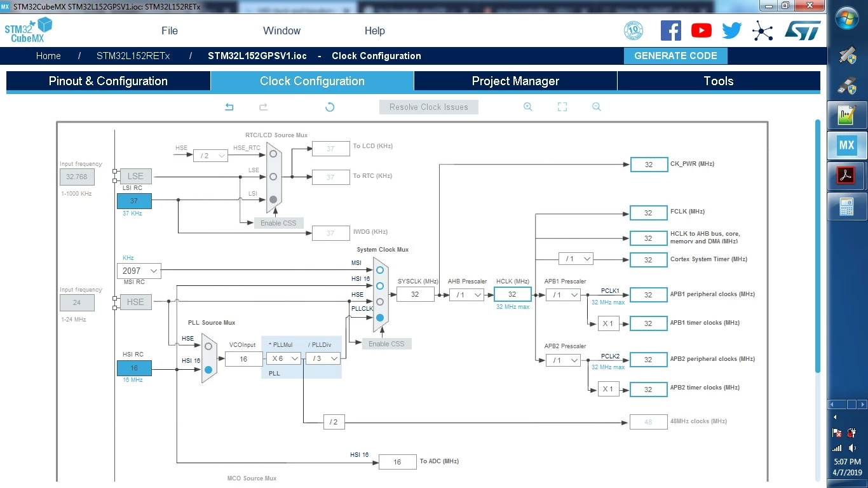This screenshot has width=868, height=488.
Task: Click the HSE oscillator block
Action: click(x=135, y=302)
